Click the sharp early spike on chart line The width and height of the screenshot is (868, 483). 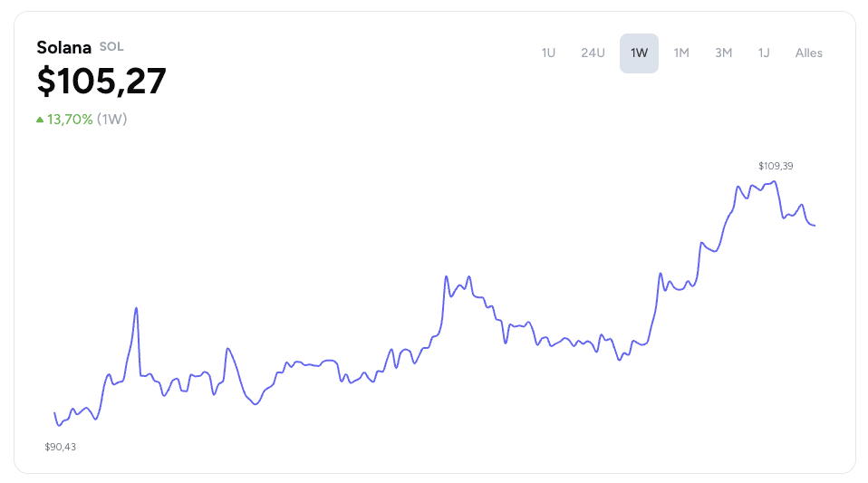[136, 308]
